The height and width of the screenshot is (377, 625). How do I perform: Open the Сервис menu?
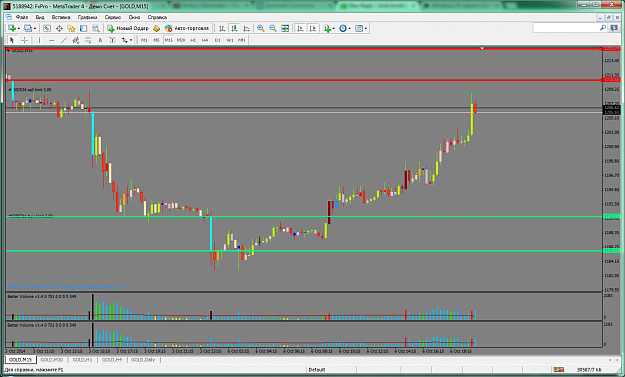113,17
